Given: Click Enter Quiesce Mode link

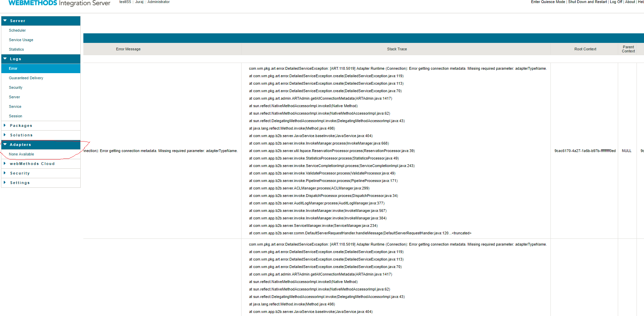Looking at the screenshot, I should click(x=548, y=2).
